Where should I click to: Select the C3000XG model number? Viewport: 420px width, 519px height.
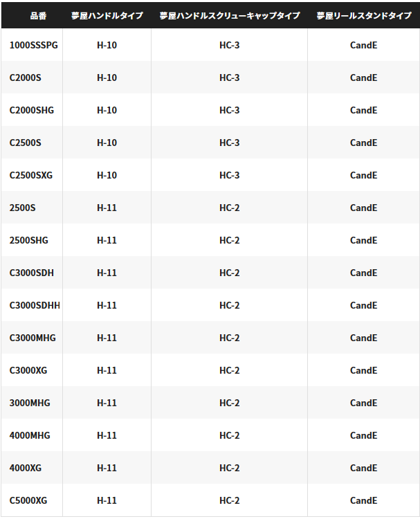(x=28, y=370)
